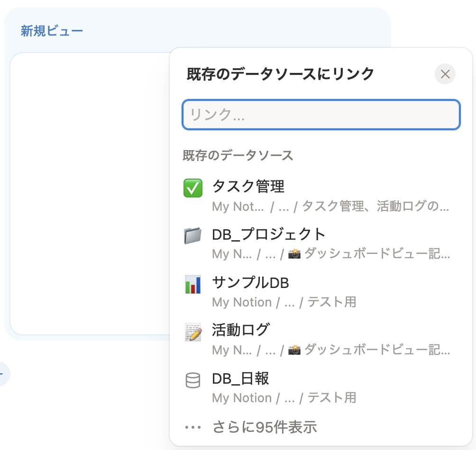Show 95 more data sources
The height and width of the screenshot is (450, 476).
pyautogui.click(x=264, y=426)
